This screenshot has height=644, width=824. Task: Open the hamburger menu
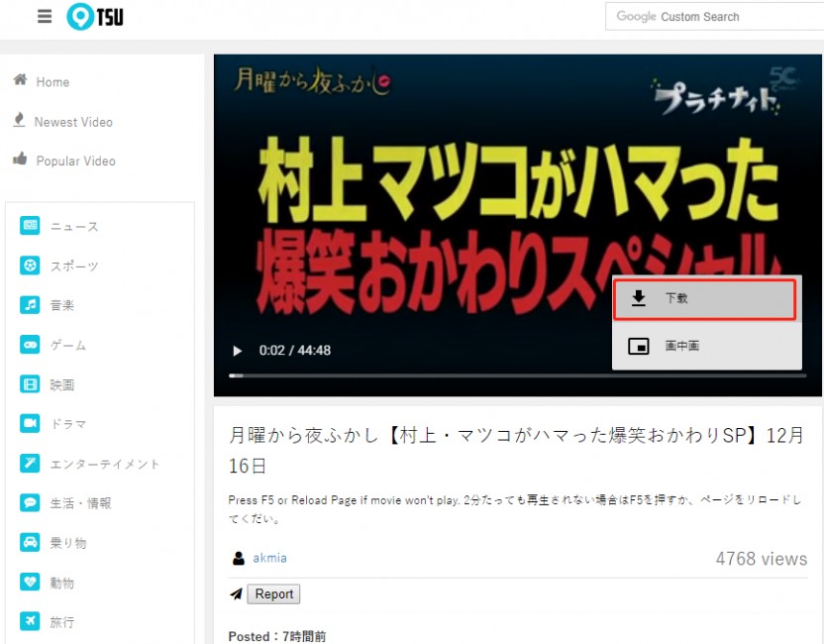pyautogui.click(x=45, y=17)
